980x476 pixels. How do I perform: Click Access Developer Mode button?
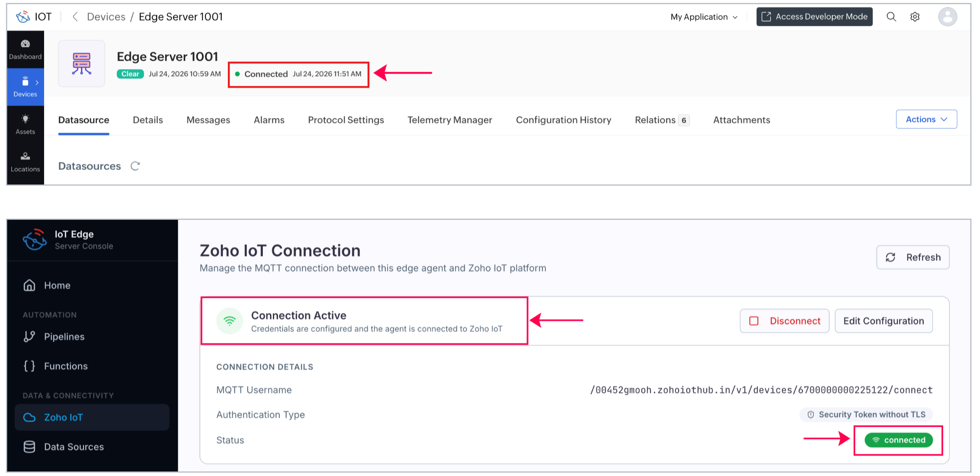815,17
